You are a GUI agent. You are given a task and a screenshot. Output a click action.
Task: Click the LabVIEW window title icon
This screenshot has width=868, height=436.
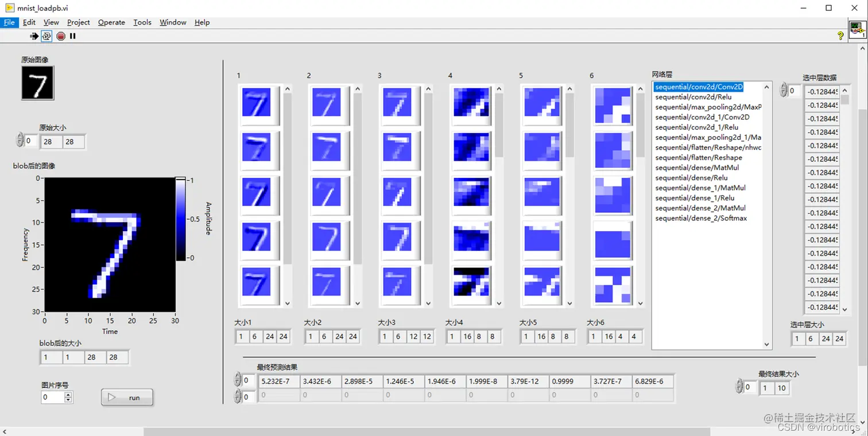[9, 8]
